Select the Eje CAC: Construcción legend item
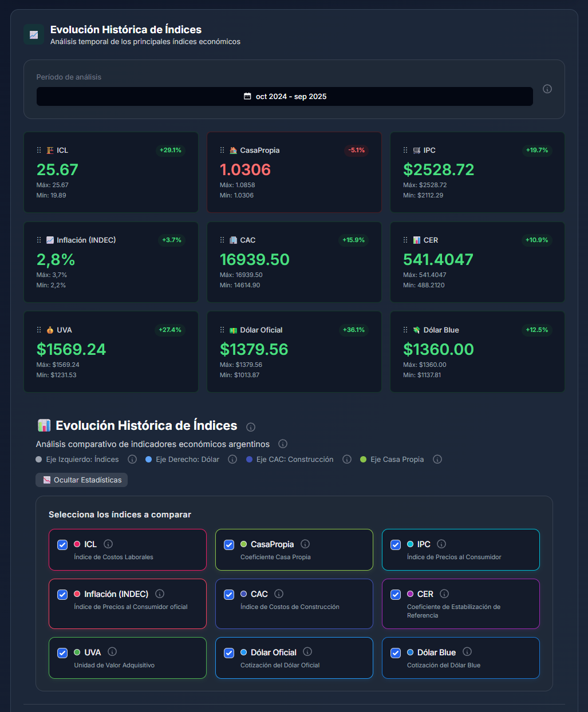Viewport: 588px width, 712px height. point(290,459)
